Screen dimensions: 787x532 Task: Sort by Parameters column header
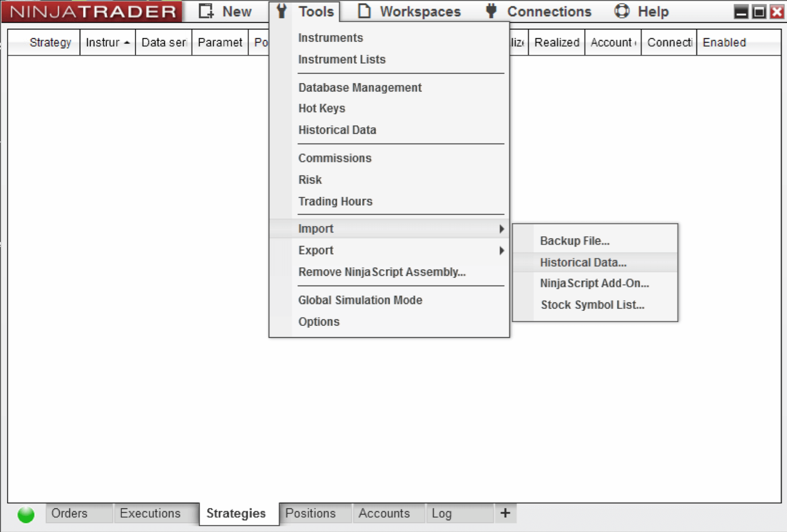coord(220,42)
